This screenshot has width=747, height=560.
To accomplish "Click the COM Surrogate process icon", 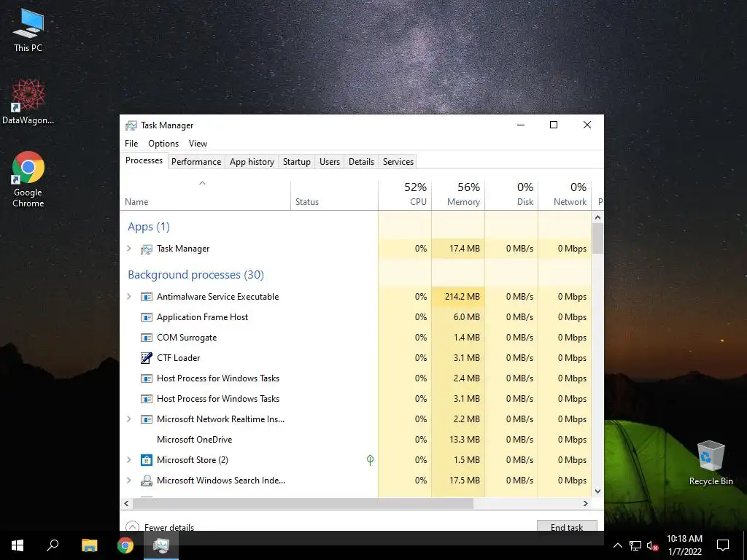I will pyautogui.click(x=146, y=338).
